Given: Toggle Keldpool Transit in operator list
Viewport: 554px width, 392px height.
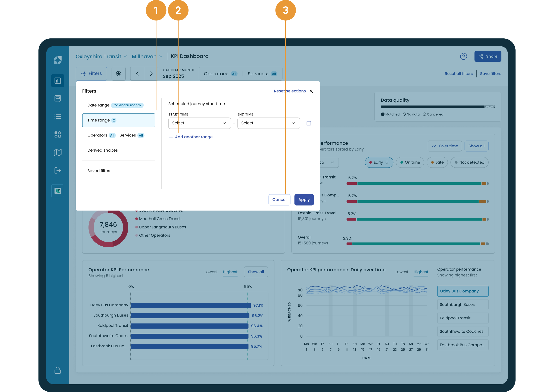Looking at the screenshot, I should pos(463,318).
